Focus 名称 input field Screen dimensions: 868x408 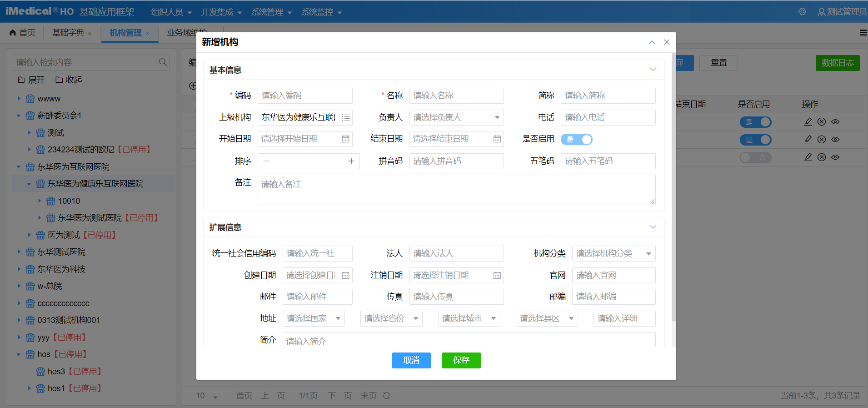click(456, 96)
